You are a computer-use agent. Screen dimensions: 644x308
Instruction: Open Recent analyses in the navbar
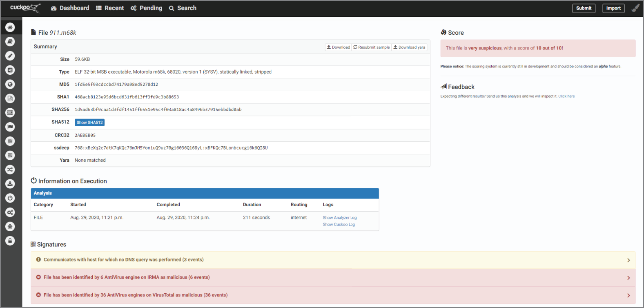click(x=110, y=8)
